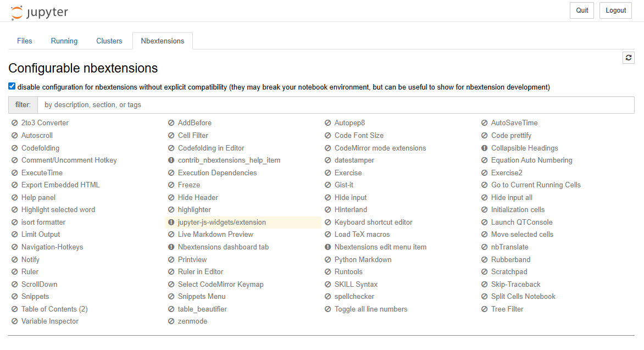Click the icon next to jupyter-js-widgets/extension
Image resolution: width=644 pixels, height=350 pixels.
(x=171, y=223)
